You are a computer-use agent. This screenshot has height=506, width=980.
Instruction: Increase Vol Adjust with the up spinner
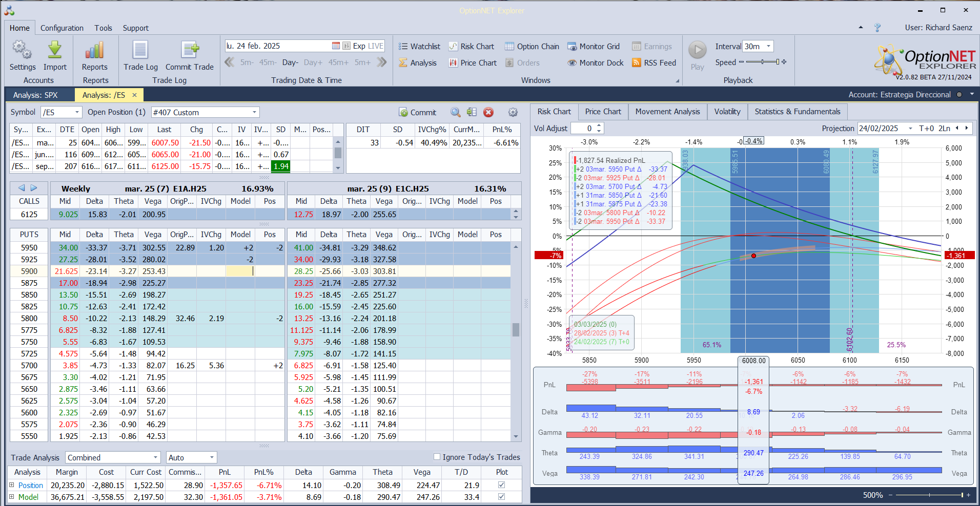599,126
